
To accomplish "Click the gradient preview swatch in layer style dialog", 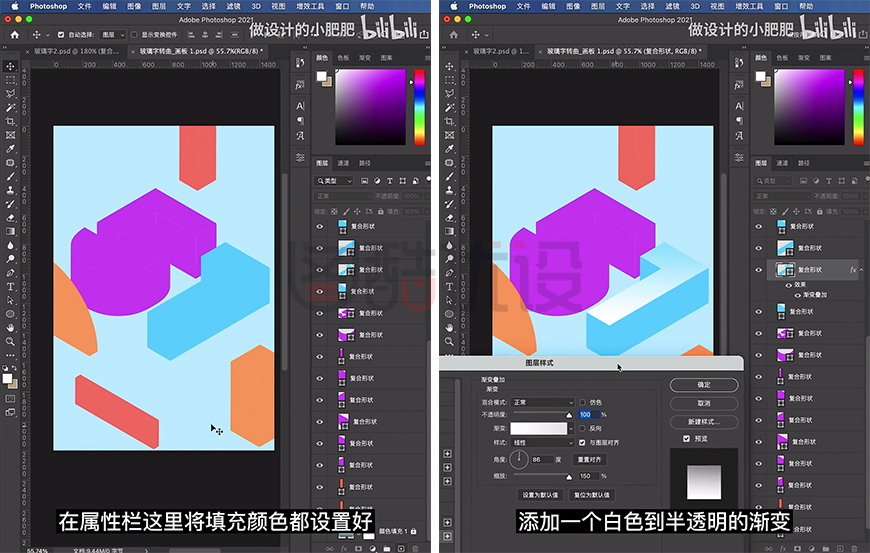I will (x=538, y=428).
